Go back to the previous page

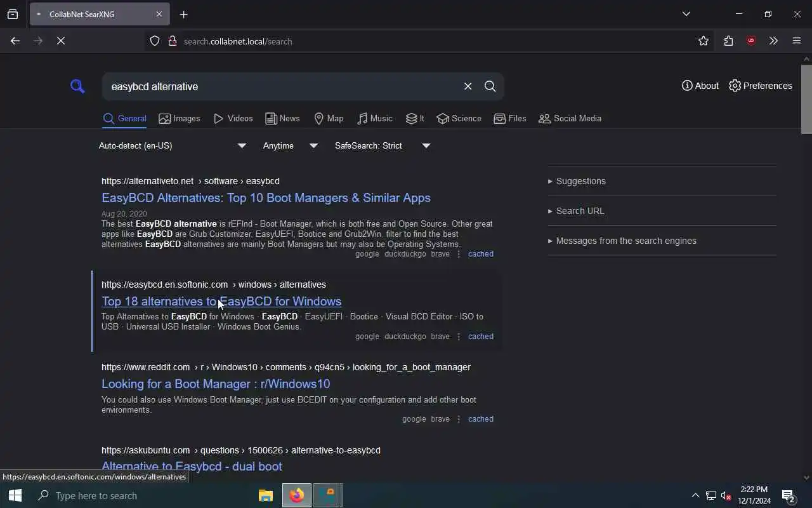[15, 41]
